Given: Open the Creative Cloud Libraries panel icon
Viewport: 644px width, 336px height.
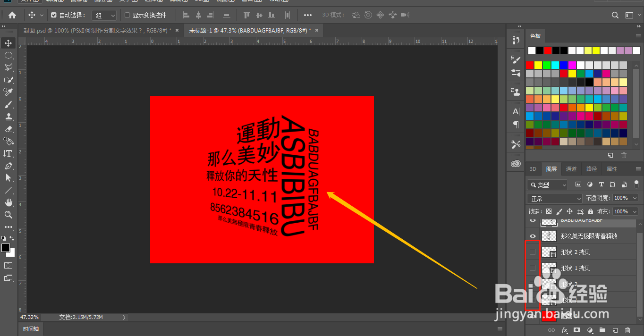Looking at the screenshot, I should 516,164.
